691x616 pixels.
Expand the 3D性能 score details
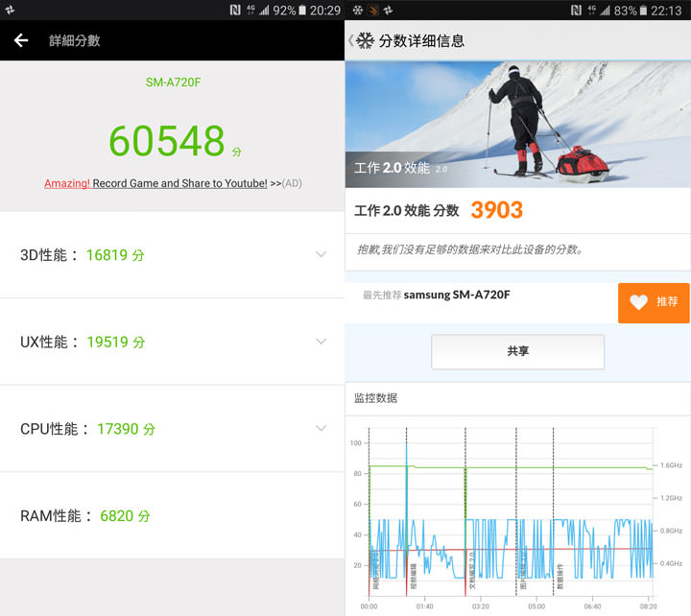point(321,254)
